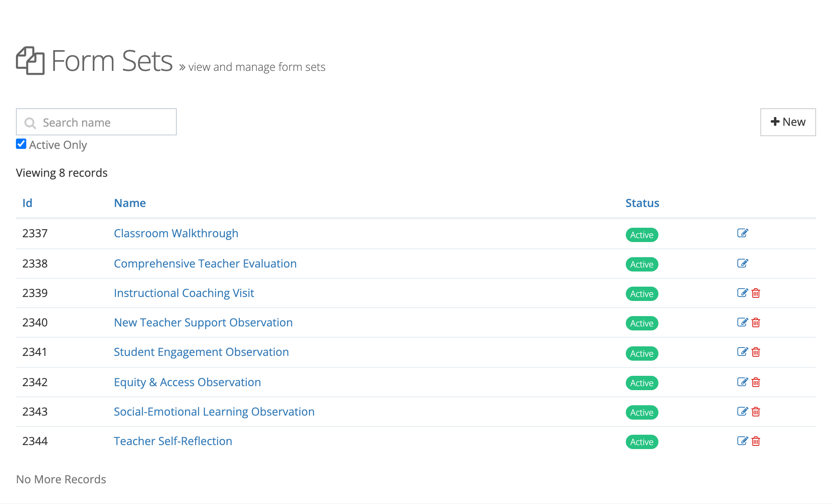Delete the Equity & Access Observation row
Image resolution: width=832 pixels, height=504 pixels.
tap(756, 382)
